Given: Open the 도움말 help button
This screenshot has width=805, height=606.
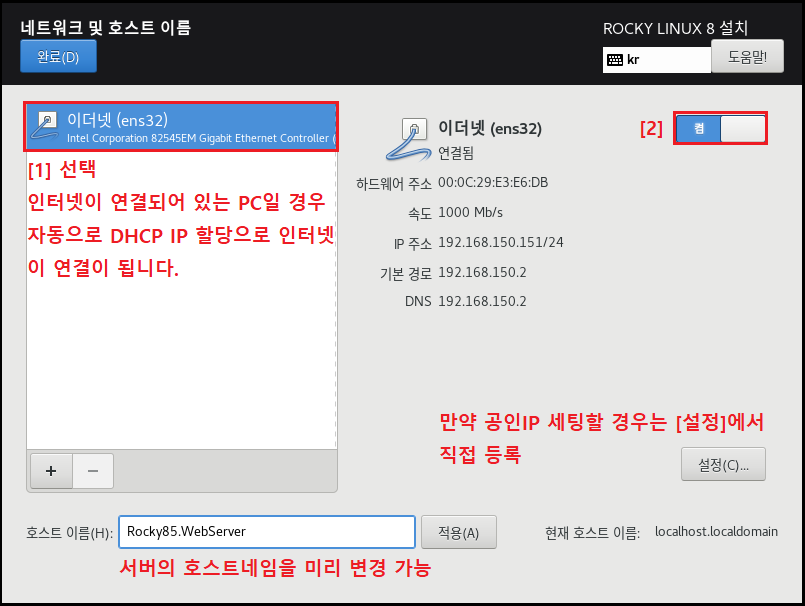Looking at the screenshot, I should pyautogui.click(x=747, y=56).
